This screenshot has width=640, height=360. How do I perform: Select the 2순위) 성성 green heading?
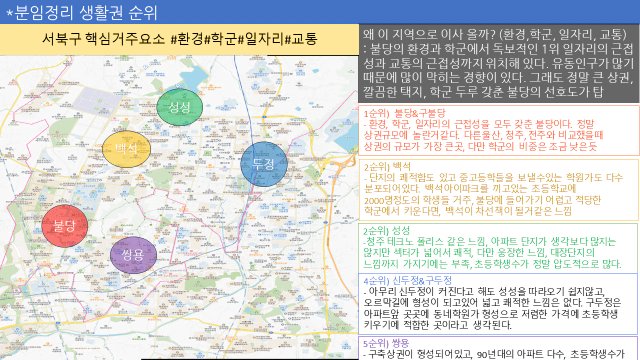click(386, 231)
